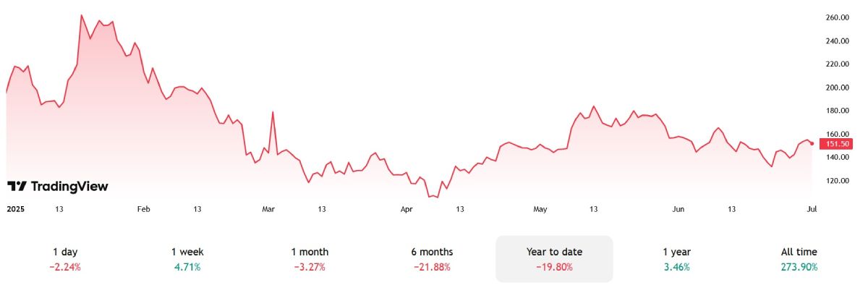Screen dimensions: 868x293
Task: Switch to the 1 week range
Action: (187, 259)
